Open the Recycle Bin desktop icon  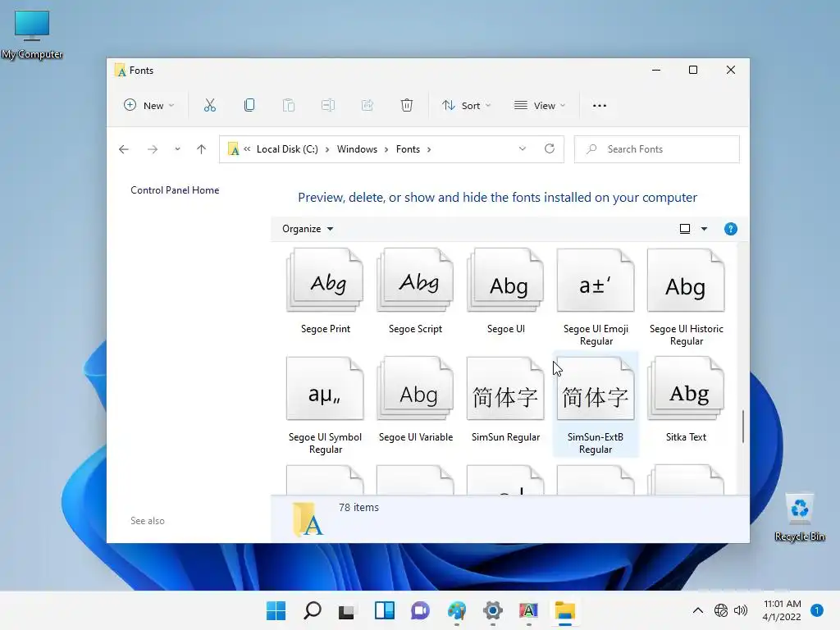[799, 517]
